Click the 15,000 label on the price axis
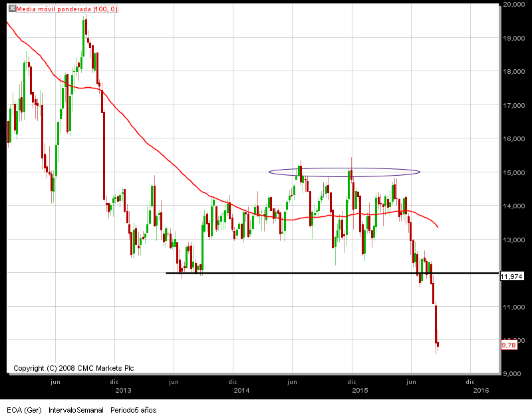Screen dimensions: 532x416 (x=513, y=172)
